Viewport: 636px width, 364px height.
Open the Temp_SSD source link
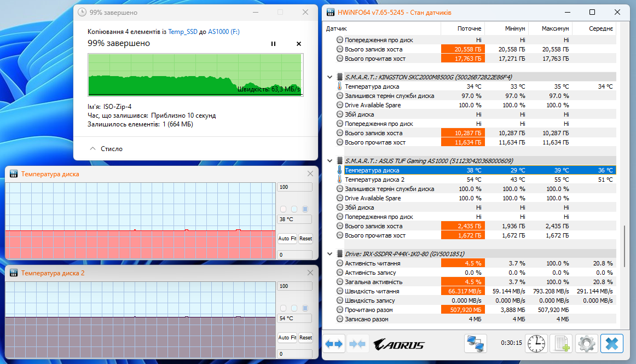(182, 32)
